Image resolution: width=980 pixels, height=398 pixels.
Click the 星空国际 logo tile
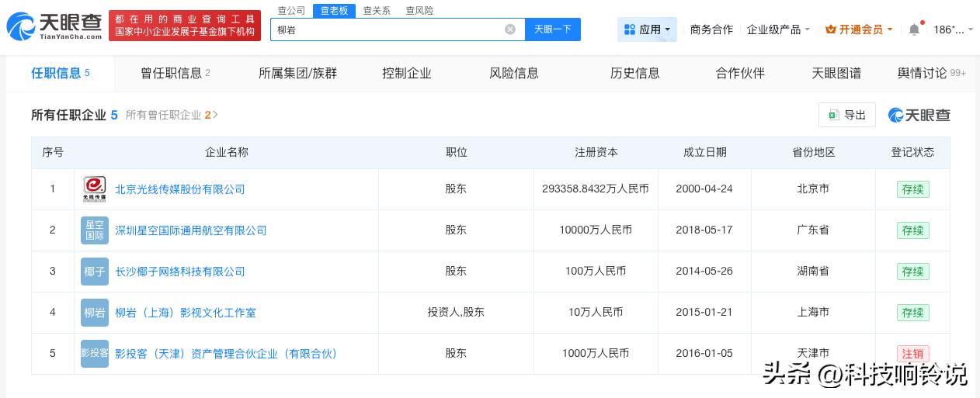[95, 230]
